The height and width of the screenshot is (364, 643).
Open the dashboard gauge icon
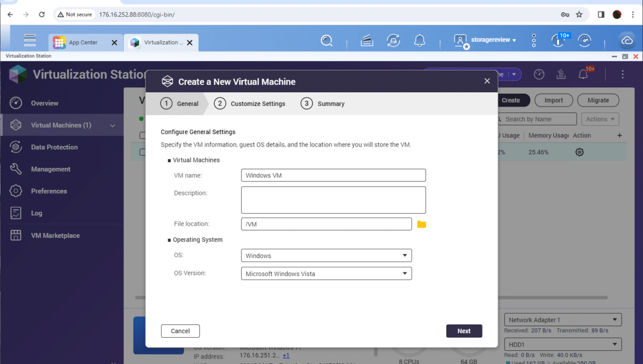(584, 40)
